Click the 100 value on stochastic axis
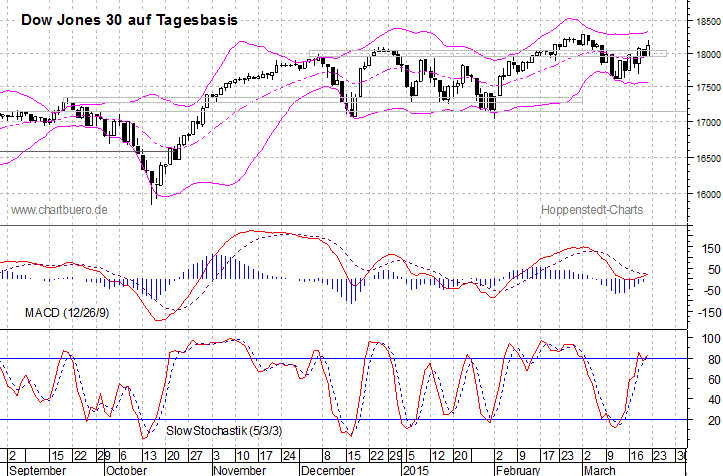Viewport: 723px width, 476px height. pyautogui.click(x=711, y=339)
